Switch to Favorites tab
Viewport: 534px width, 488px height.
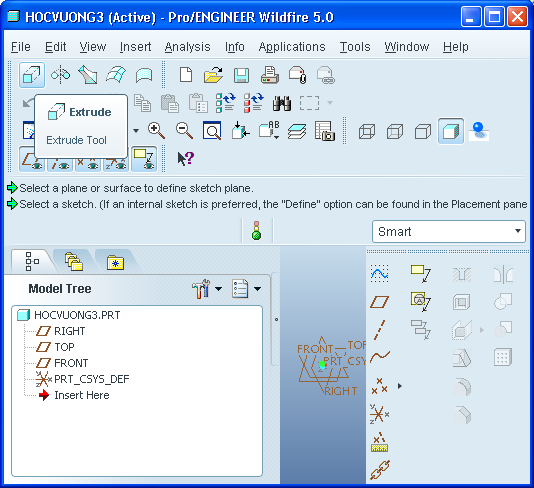click(115, 262)
